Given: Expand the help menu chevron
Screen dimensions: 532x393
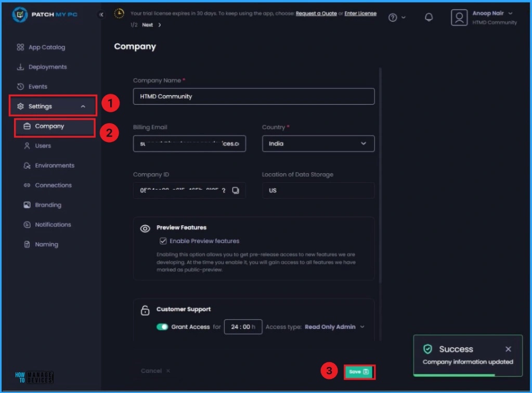Looking at the screenshot, I should (x=404, y=17).
